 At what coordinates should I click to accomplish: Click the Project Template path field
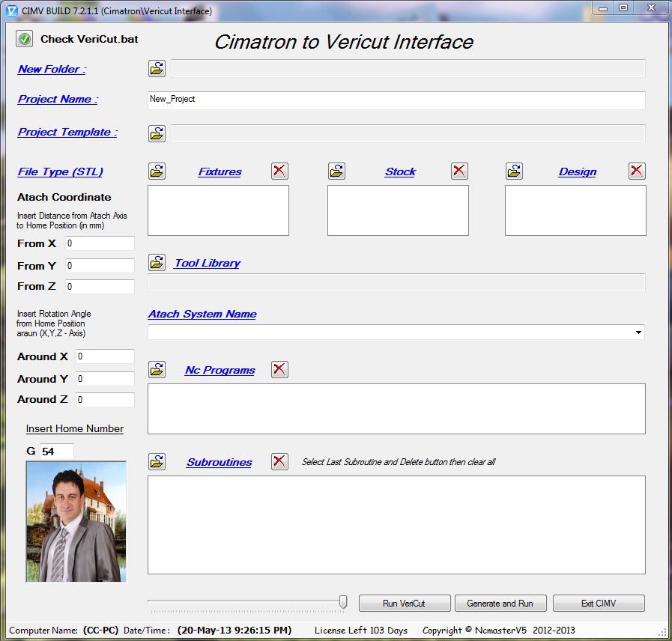click(408, 133)
